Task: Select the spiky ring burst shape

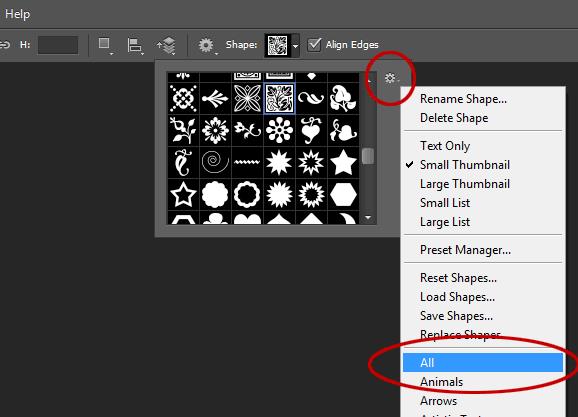Action: pyautogui.click(x=311, y=194)
